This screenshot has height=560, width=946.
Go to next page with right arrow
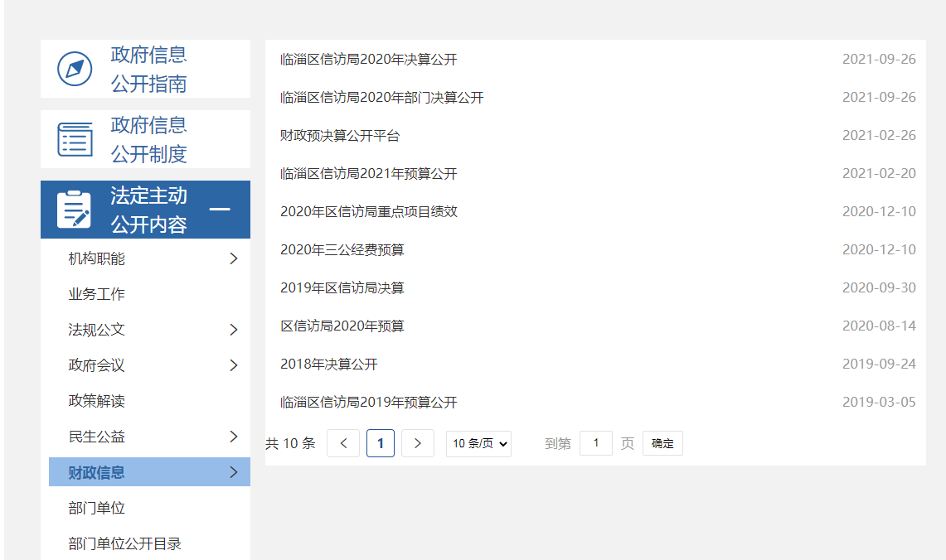(x=418, y=443)
